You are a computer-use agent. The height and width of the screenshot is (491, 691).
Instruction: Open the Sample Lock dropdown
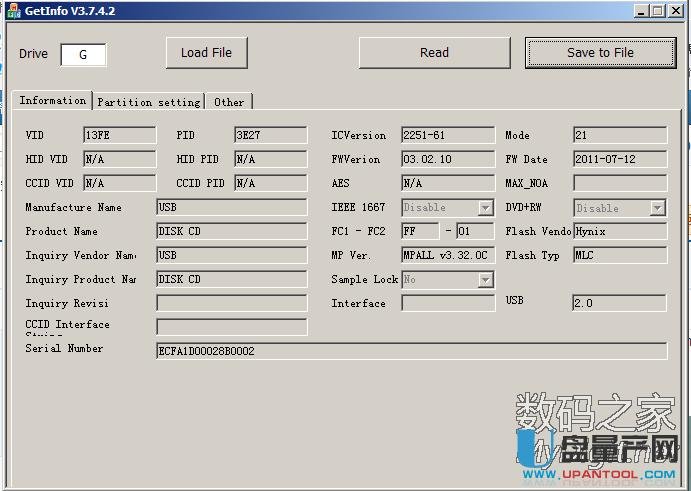(485, 280)
